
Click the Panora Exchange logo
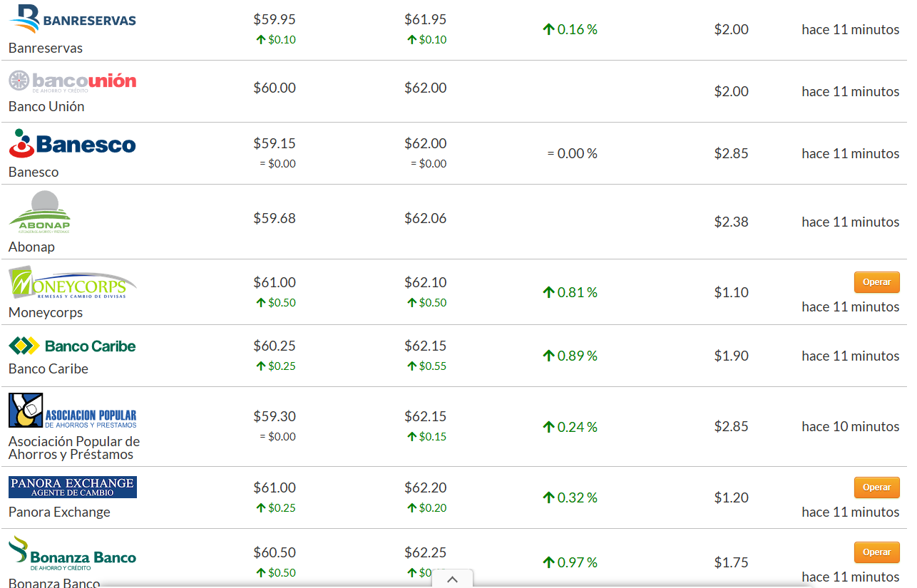pos(72,488)
